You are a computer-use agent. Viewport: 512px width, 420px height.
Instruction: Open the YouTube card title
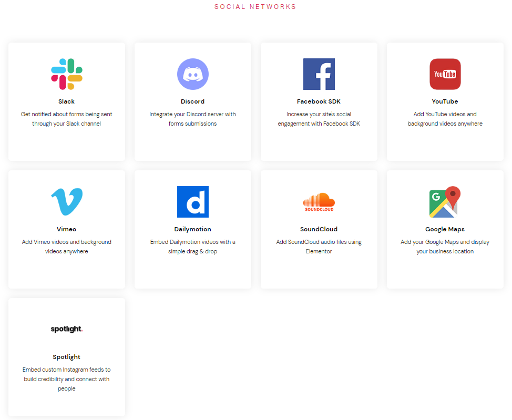[x=445, y=101]
